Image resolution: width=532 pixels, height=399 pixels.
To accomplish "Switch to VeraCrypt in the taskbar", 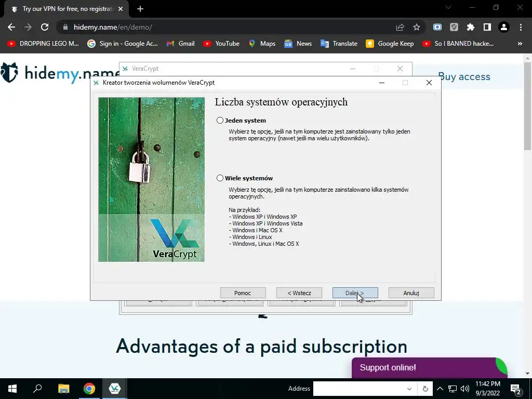I will [115, 389].
